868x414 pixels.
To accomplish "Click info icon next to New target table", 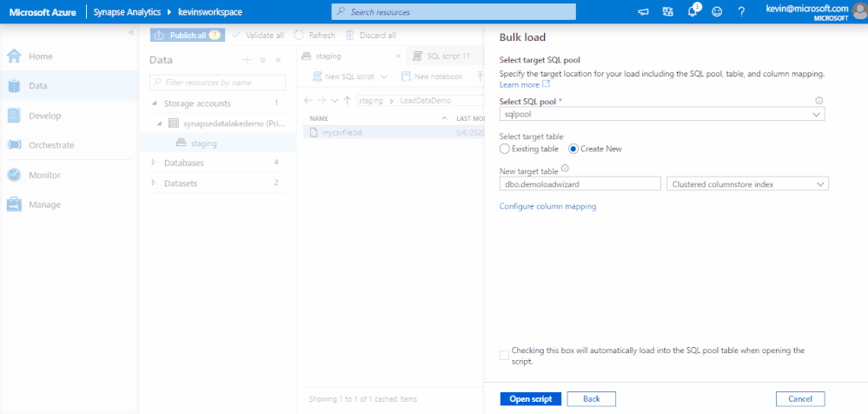I will click(565, 169).
